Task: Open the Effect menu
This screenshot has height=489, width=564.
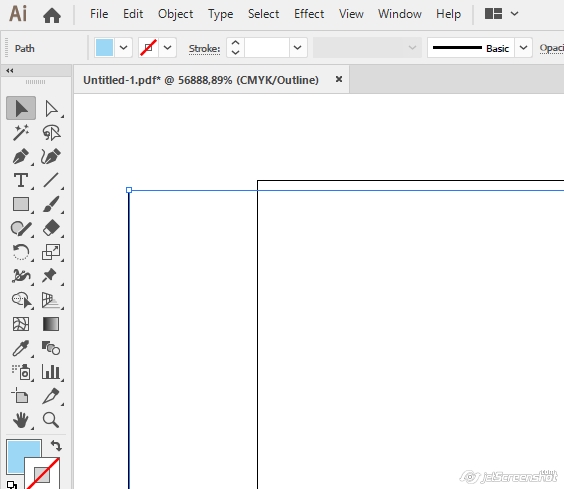Action: [x=309, y=14]
